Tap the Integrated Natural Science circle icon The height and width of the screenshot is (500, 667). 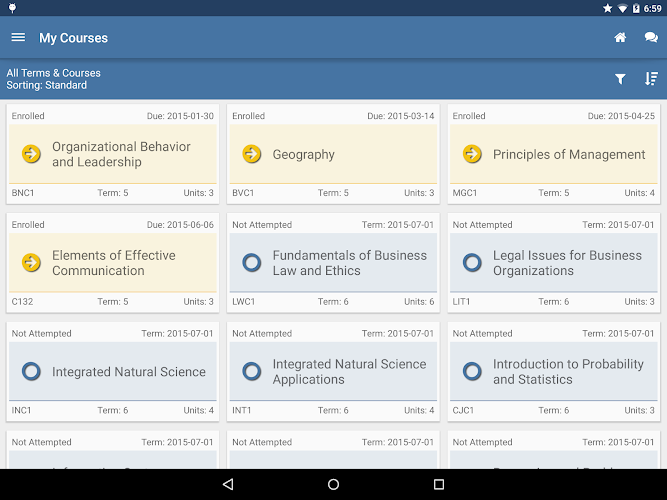31,372
